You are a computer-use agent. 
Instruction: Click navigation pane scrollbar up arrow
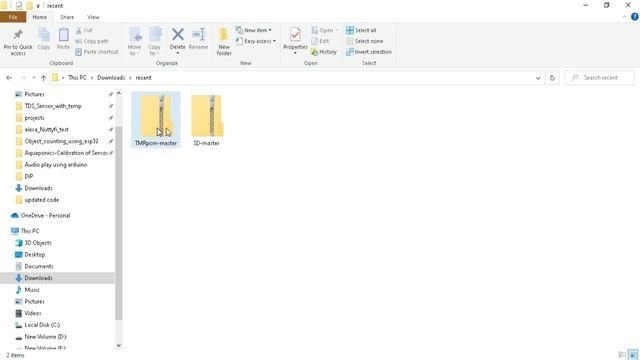[x=119, y=93]
